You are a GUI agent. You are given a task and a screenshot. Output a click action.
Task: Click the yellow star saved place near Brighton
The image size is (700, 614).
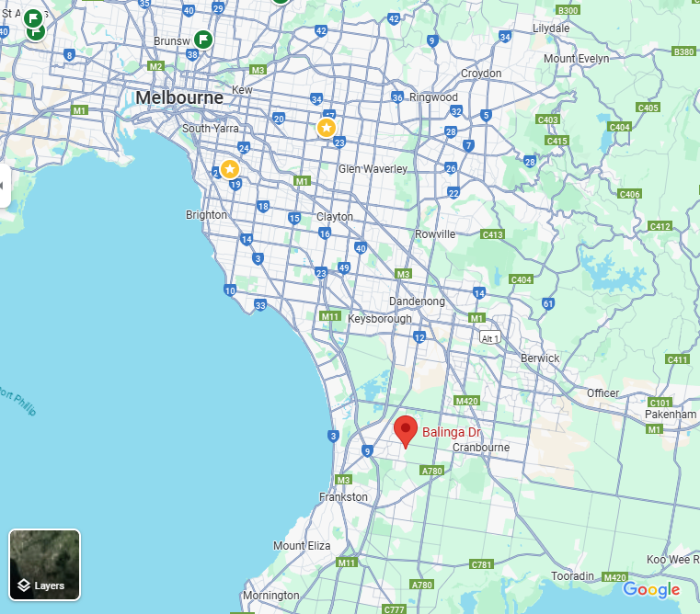230,169
